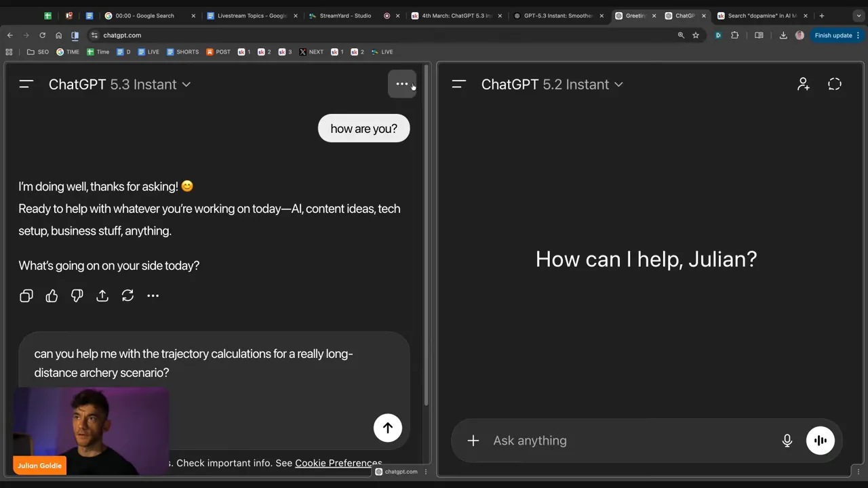
Task: Open the sidebar menu in the ChatGPT 5.2 pane
Action: point(459,84)
